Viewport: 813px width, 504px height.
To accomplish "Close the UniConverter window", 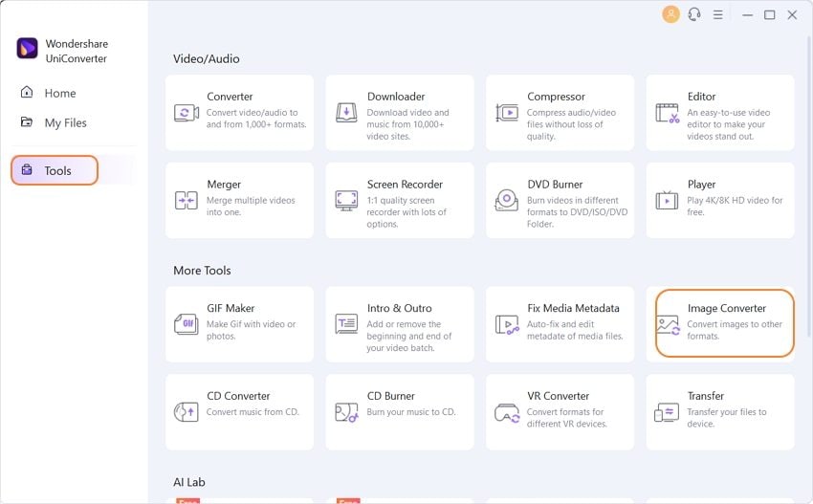I will point(792,15).
